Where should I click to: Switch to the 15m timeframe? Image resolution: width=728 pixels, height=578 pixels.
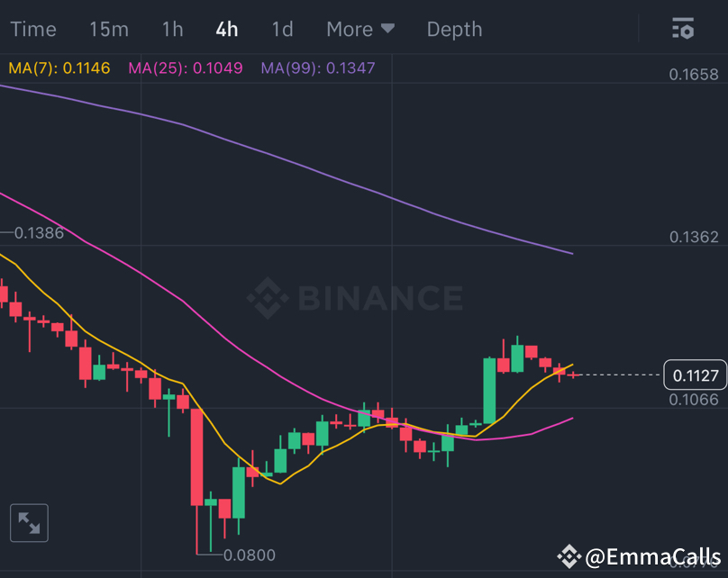pyautogui.click(x=108, y=29)
